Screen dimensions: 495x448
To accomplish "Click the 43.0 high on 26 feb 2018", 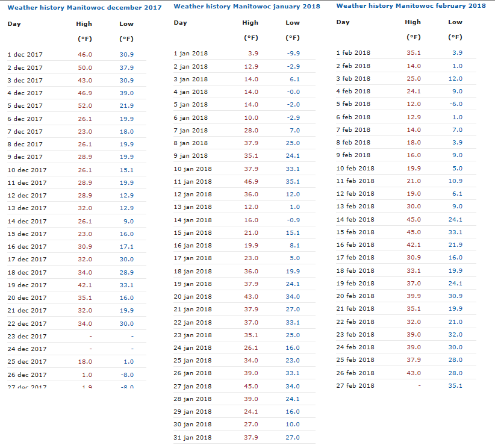I will point(414,373).
